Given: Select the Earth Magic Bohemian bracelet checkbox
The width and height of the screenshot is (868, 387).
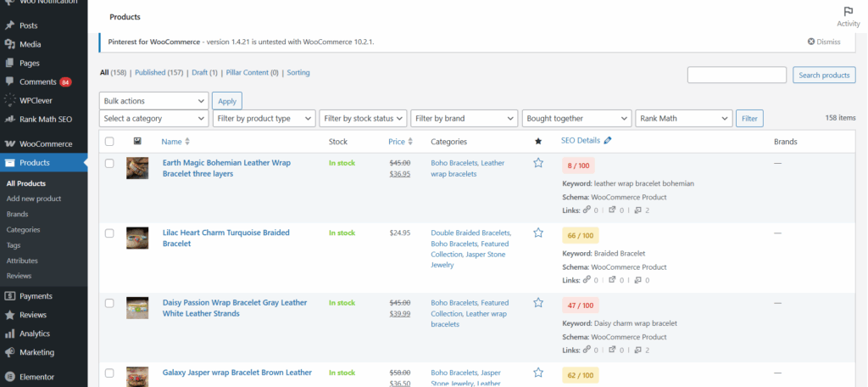Looking at the screenshot, I should tap(109, 163).
